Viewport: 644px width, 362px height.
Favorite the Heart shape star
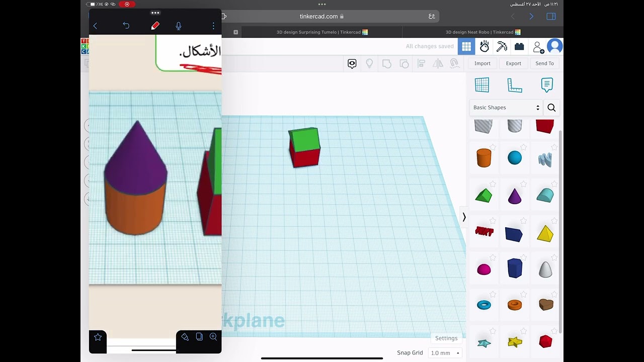[x=554, y=294]
